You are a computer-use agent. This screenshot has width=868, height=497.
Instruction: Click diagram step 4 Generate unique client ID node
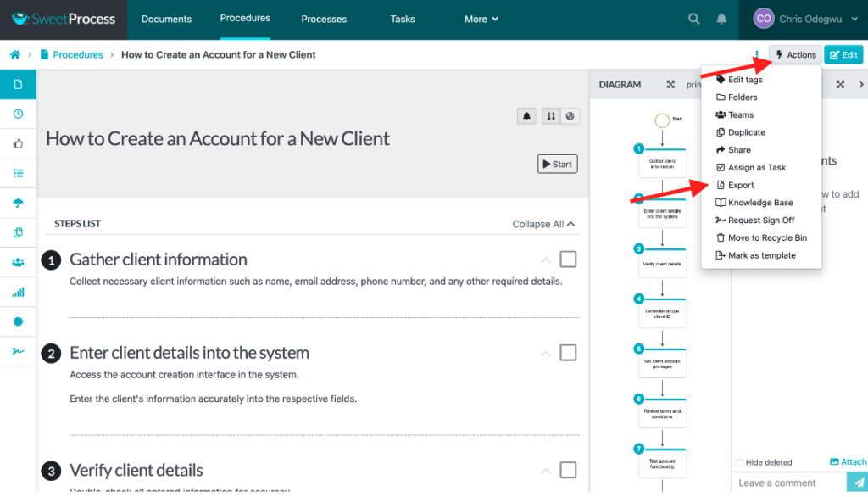[662, 313]
